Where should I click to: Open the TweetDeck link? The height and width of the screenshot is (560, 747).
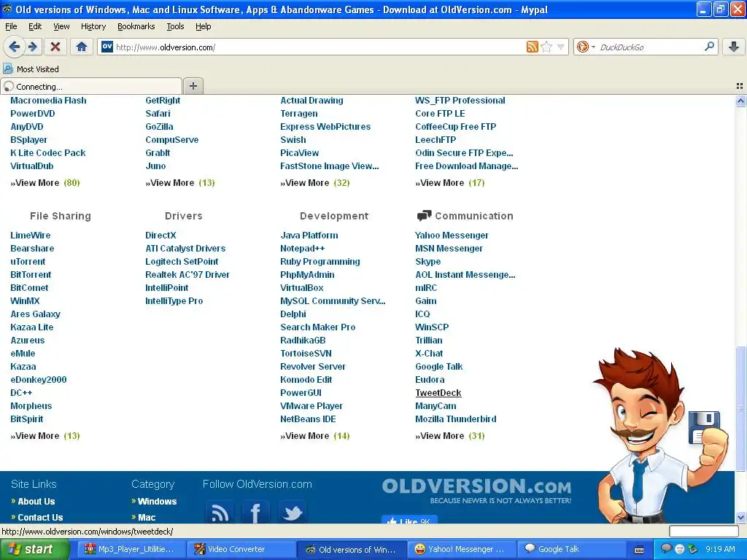(x=438, y=393)
